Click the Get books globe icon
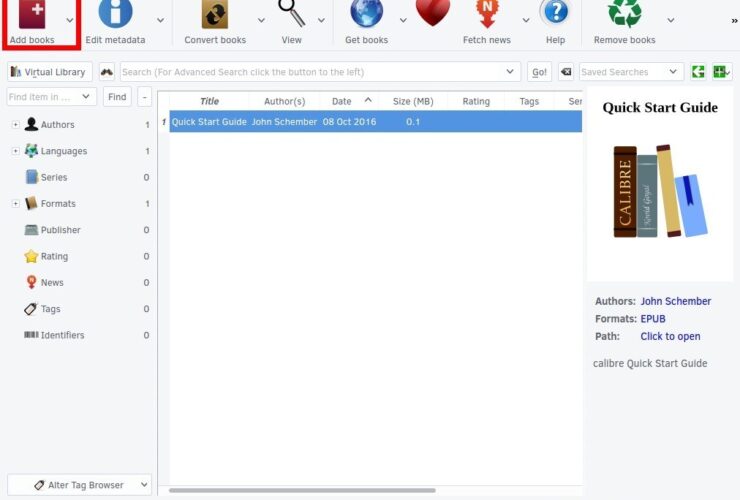Image resolution: width=740 pixels, height=500 pixels. [366, 13]
